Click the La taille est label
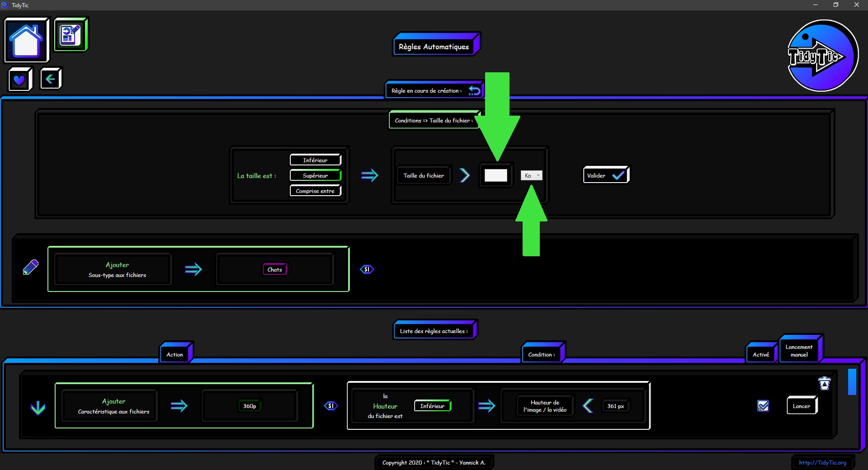 coord(256,176)
